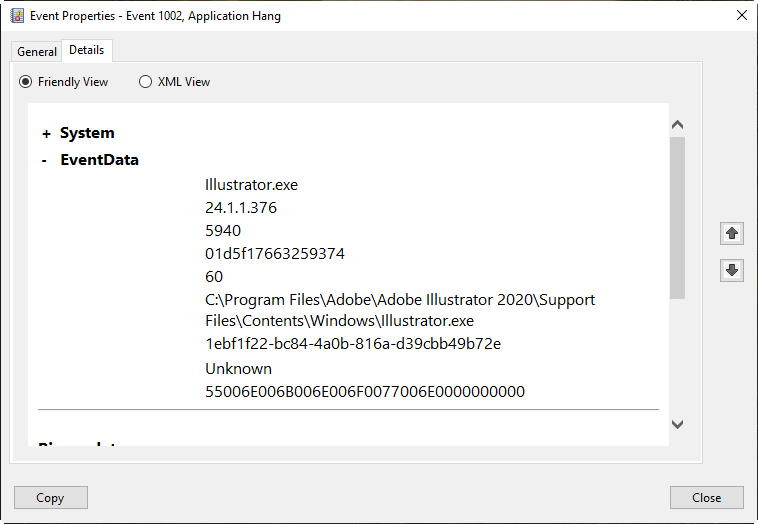The width and height of the screenshot is (758, 524).
Task: Select the Details tab
Action: coord(87,50)
